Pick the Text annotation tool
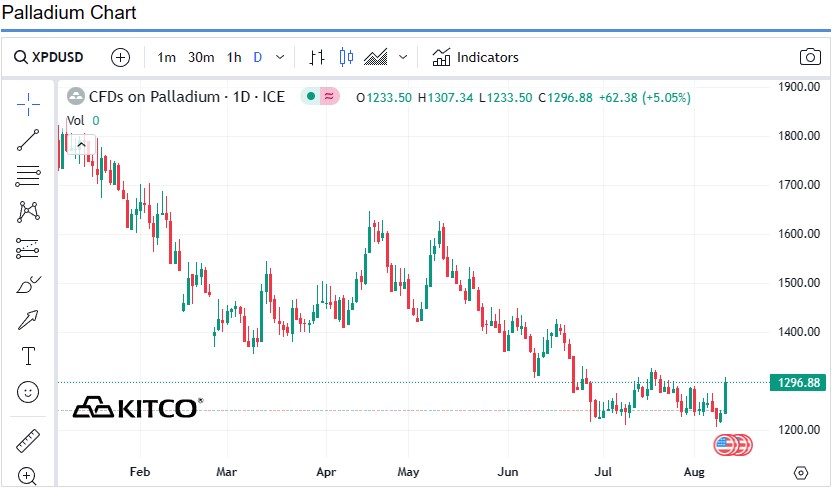Screen dimensions: 833x490 [28, 356]
